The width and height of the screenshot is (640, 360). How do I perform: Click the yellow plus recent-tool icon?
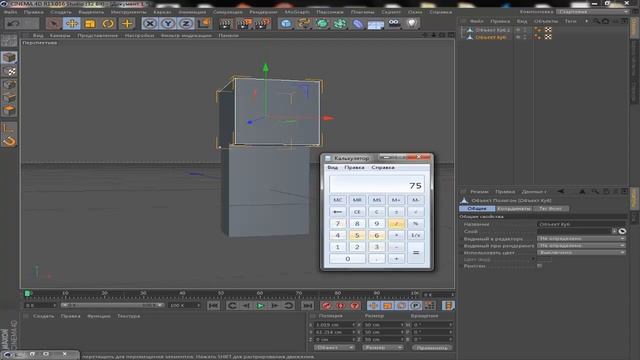click(x=127, y=23)
